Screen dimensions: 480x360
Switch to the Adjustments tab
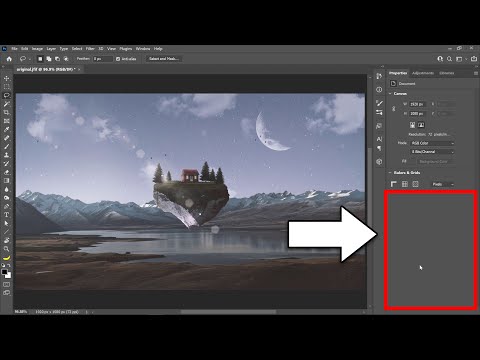(423, 73)
